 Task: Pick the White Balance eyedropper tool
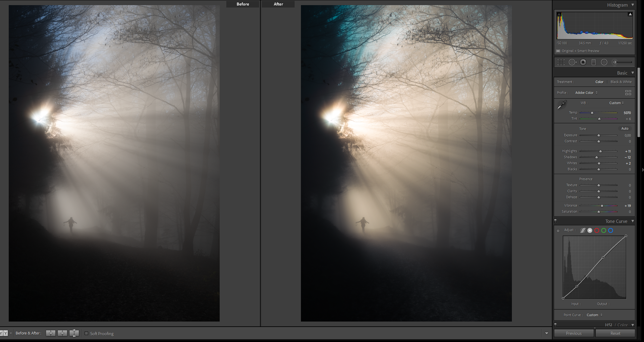[562, 105]
